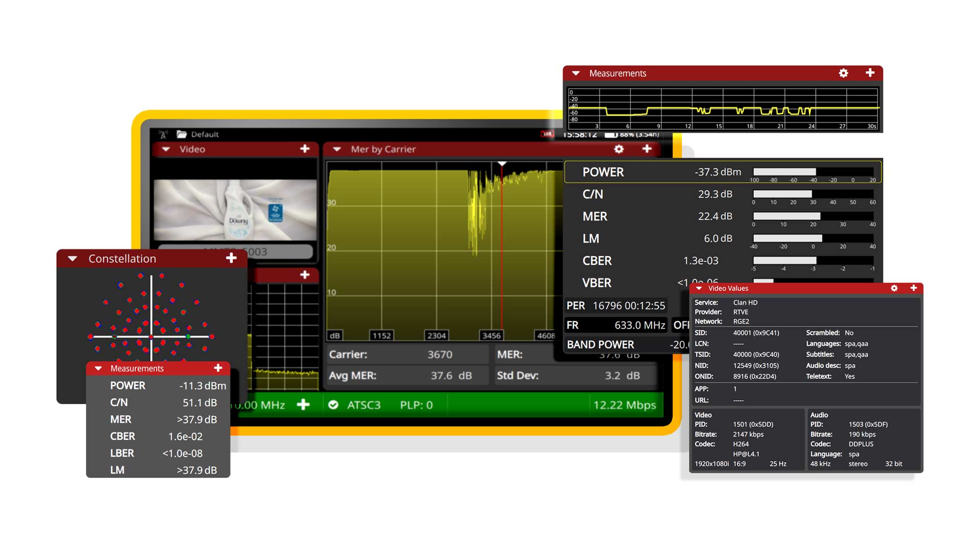This screenshot has width=980, height=551.
Task: Open settings gear in top Measurements panel
Action: coord(843,73)
